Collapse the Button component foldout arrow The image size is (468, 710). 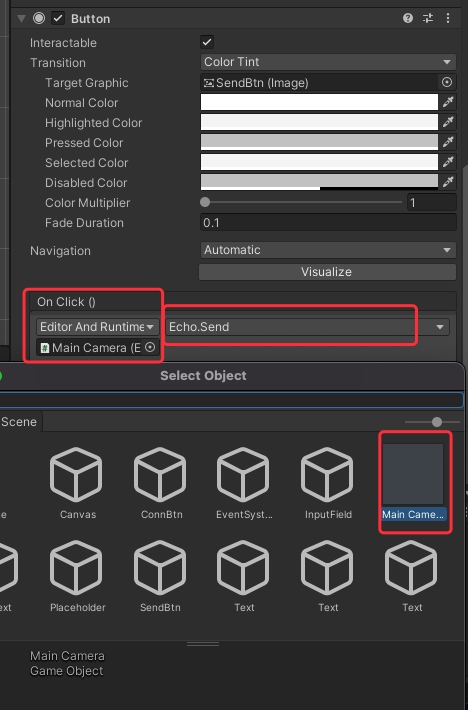coord(21,19)
